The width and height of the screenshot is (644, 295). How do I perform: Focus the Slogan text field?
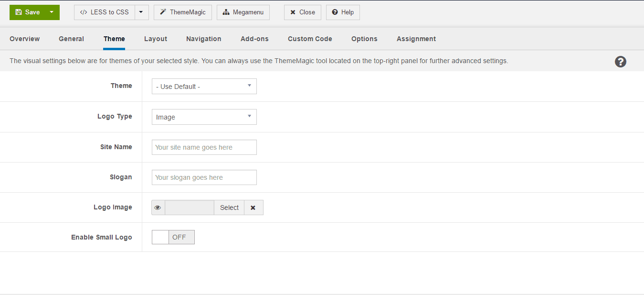[204, 177]
